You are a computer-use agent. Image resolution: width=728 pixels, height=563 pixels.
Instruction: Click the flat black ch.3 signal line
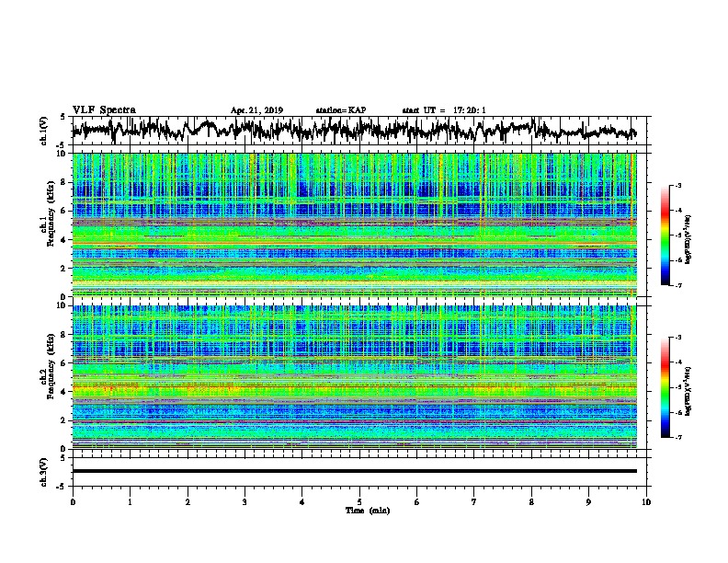(354, 471)
